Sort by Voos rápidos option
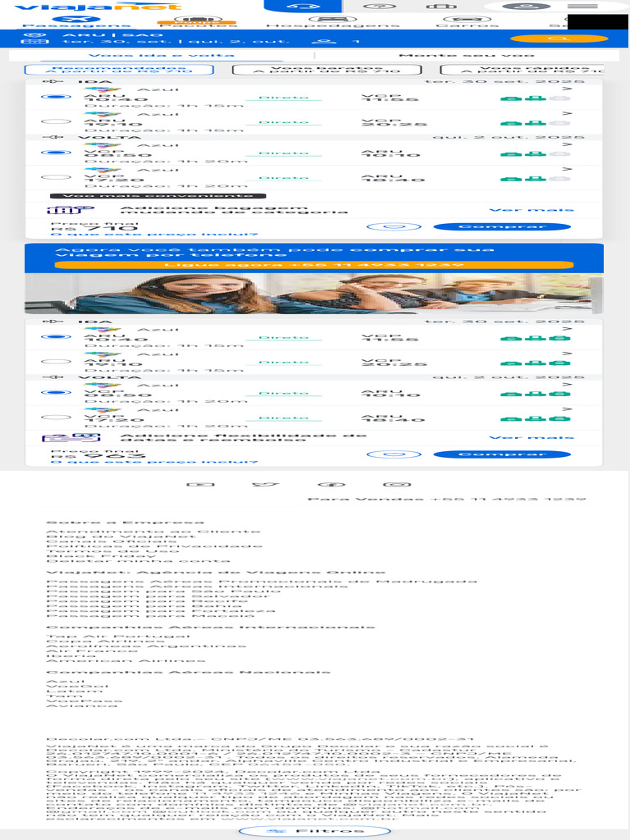 coord(523,70)
